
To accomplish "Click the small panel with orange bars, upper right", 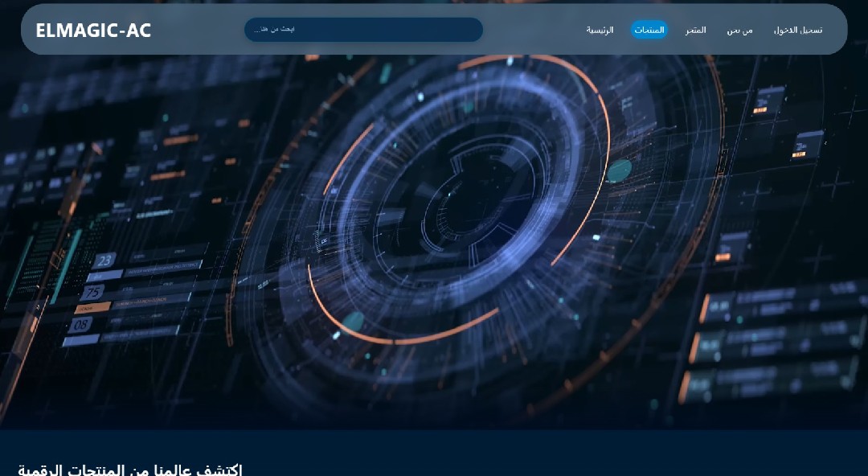I will coord(806,145).
